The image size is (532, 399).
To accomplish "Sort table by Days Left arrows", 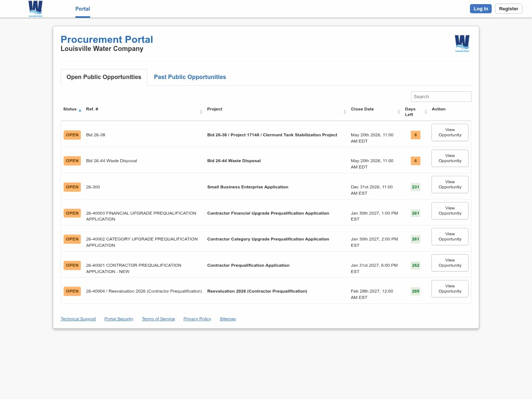I will tap(426, 112).
